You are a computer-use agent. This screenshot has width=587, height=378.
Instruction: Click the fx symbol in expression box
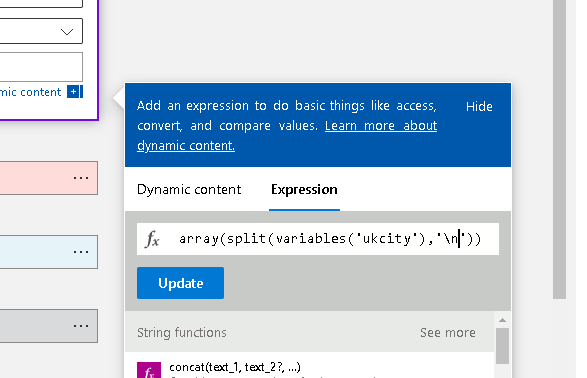click(152, 239)
